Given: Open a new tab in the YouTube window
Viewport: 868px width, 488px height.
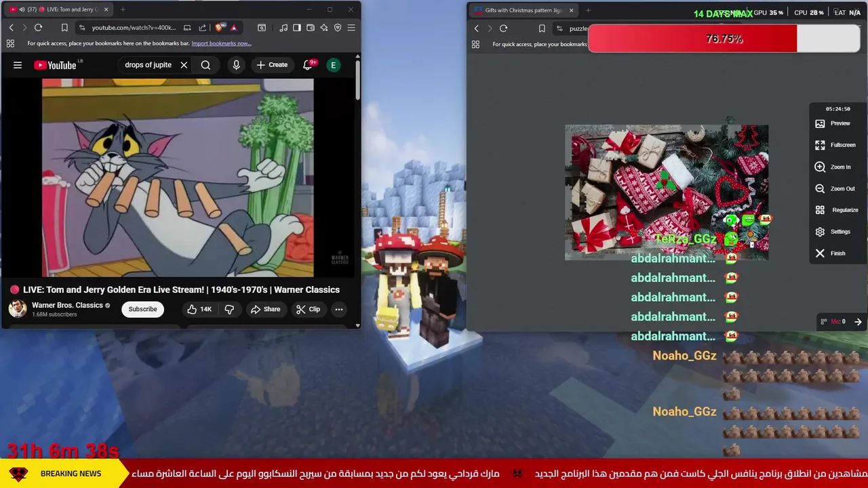Looking at the screenshot, I should point(123,9).
